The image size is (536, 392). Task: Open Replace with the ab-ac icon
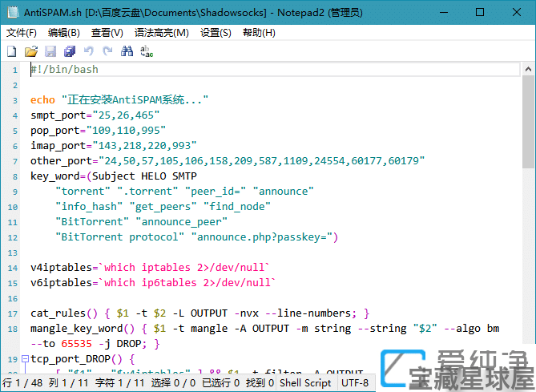coord(147,51)
